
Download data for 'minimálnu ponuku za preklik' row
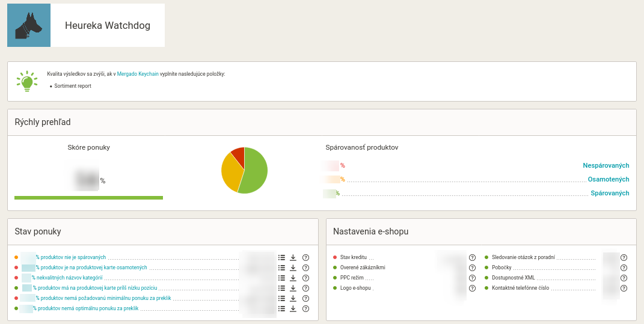click(x=293, y=299)
